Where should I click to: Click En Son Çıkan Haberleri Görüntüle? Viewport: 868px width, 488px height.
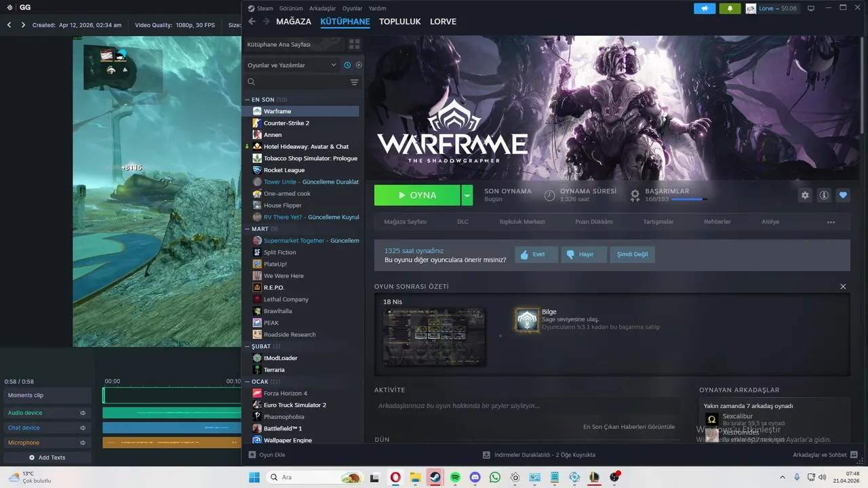point(629,427)
